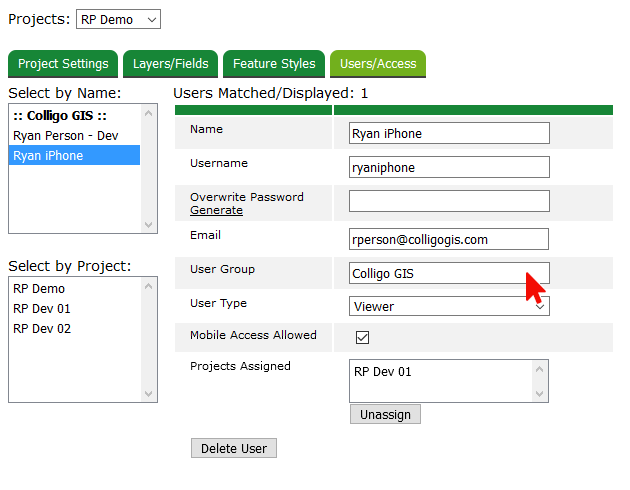Viewport: 630px width, 490px height.
Task: Click the Generate password link
Action: click(x=216, y=210)
